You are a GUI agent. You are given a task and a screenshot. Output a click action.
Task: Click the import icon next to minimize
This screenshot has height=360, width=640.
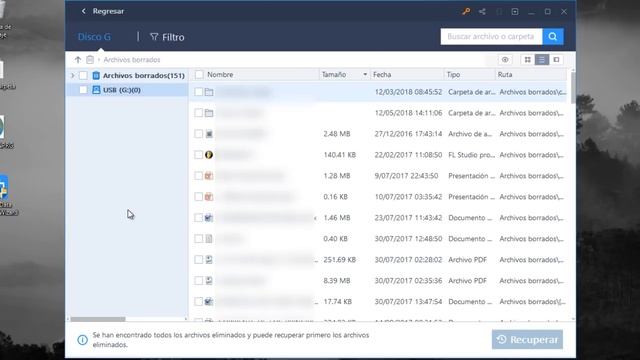[515, 11]
